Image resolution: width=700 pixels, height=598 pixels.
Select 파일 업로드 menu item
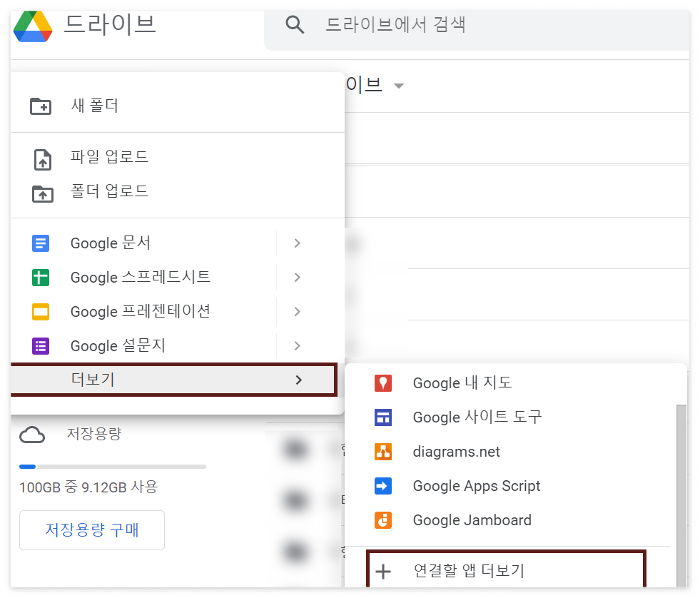point(178,158)
